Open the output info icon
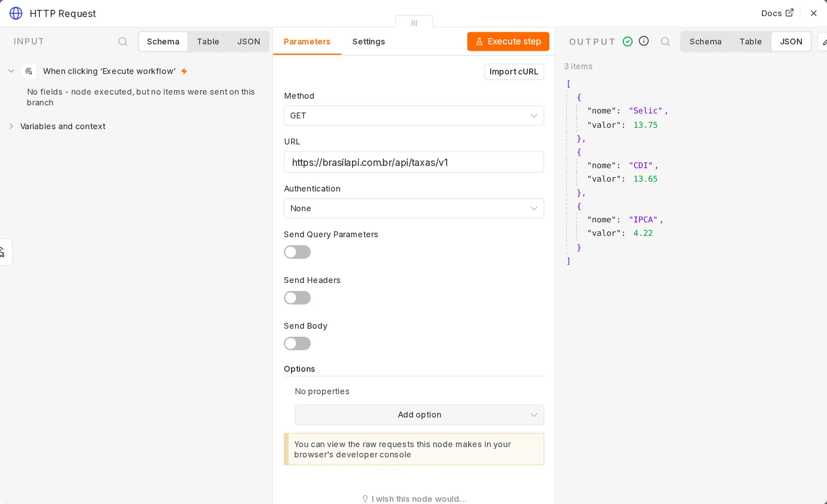Image resolution: width=827 pixels, height=504 pixels. click(644, 41)
